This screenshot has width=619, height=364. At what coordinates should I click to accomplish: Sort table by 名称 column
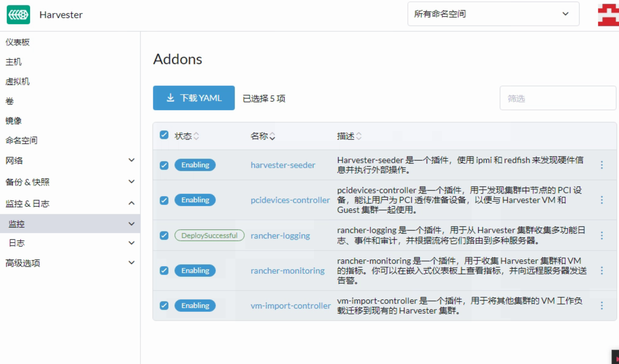tap(263, 136)
